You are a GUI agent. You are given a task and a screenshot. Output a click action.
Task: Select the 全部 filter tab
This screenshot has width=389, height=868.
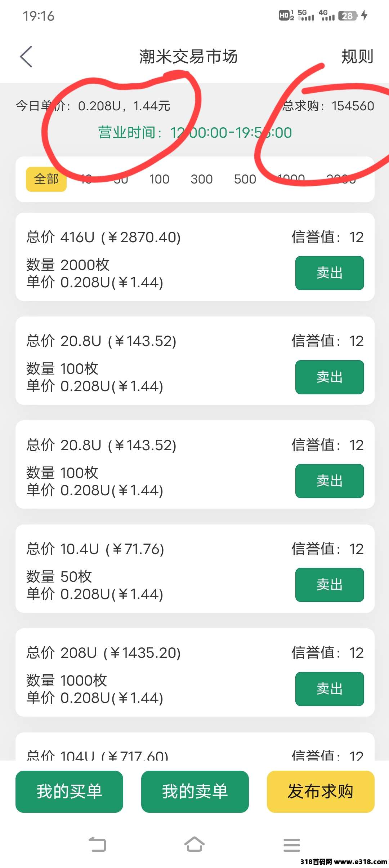click(x=46, y=179)
